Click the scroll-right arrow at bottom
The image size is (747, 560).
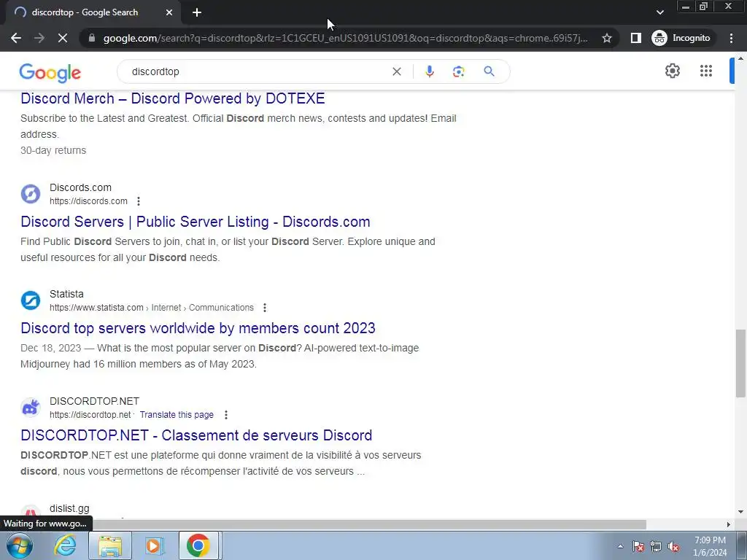pyautogui.click(x=729, y=525)
